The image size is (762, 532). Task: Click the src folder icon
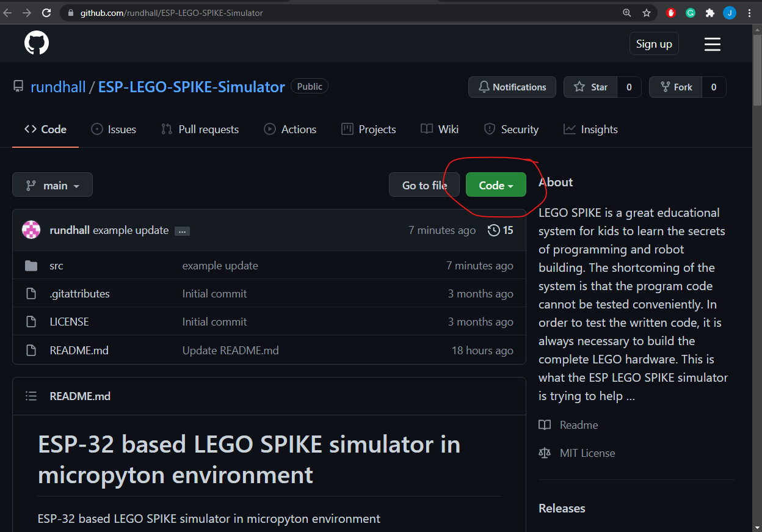tap(31, 265)
